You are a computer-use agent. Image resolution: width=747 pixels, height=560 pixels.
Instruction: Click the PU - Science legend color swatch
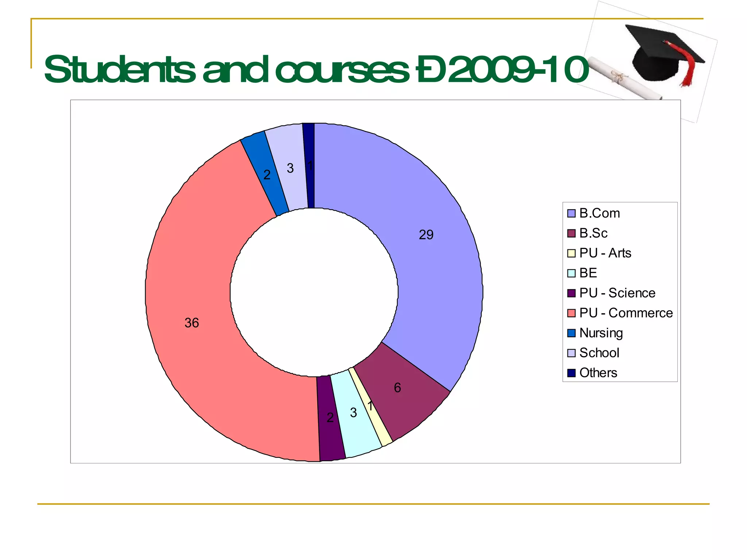(571, 293)
